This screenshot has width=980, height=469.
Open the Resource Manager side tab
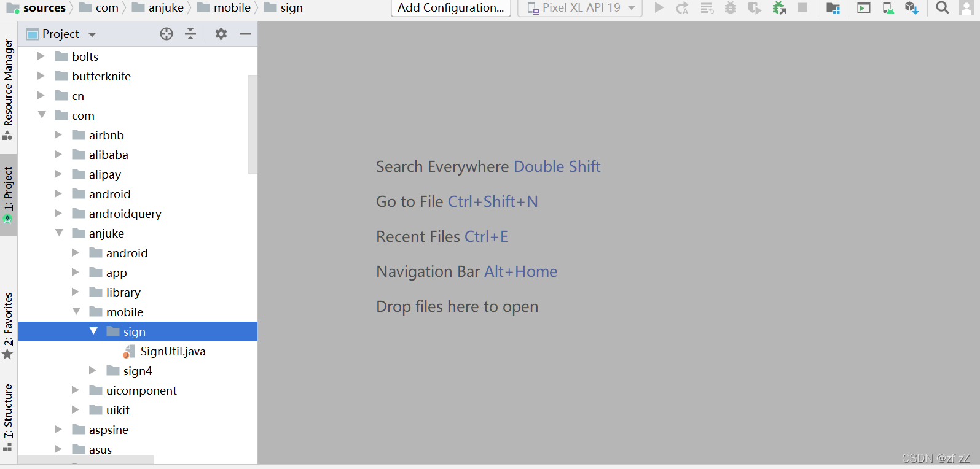pyautogui.click(x=8, y=89)
